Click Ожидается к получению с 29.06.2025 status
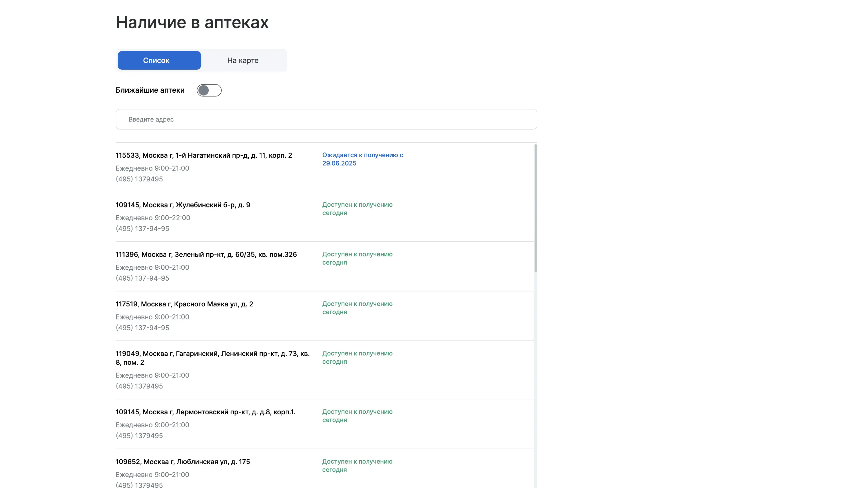This screenshot has height=488, width=868. (362, 159)
